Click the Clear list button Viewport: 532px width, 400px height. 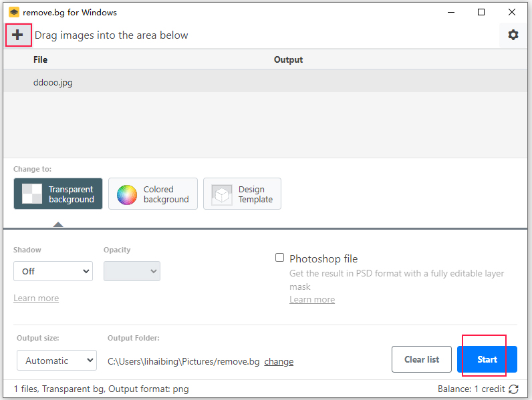[422, 359]
